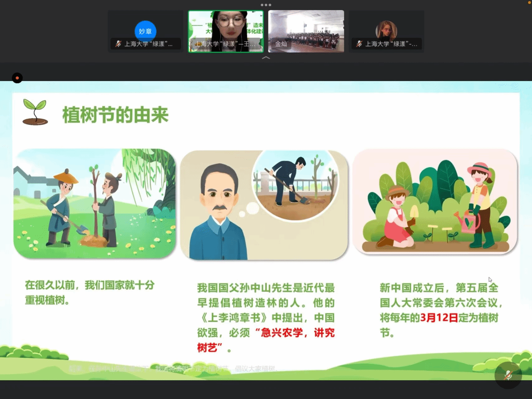Screen dimensions: 532x399
Task: Click muted mic icon on 妙章's tile
Action: [x=118, y=44]
